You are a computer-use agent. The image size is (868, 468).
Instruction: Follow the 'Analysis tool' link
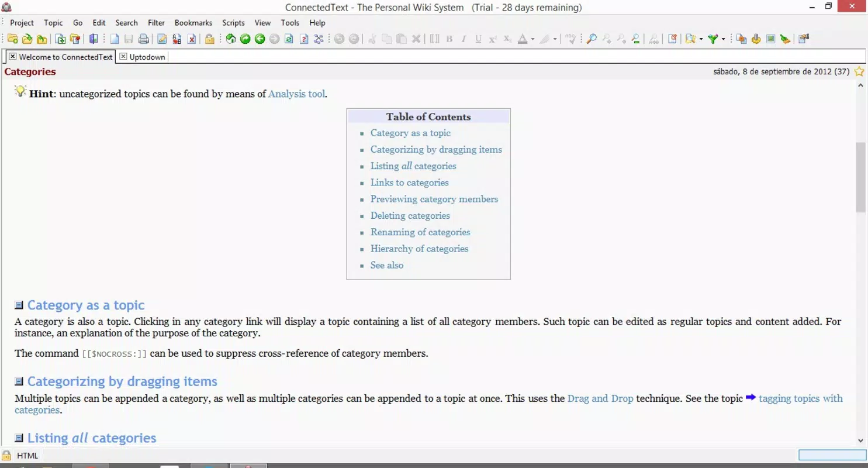coord(296,94)
